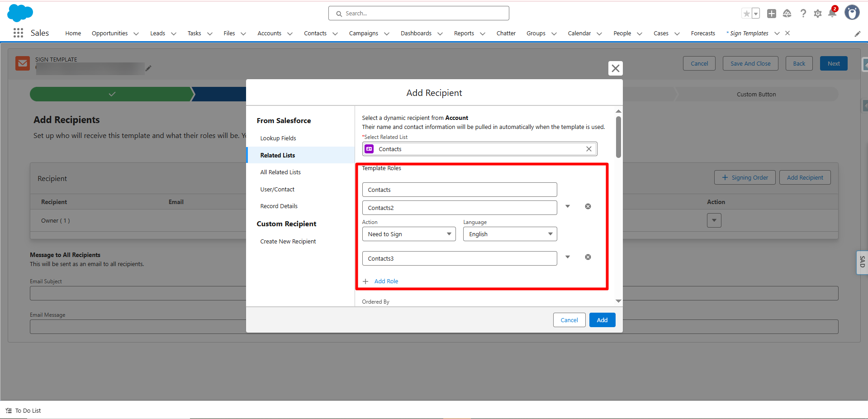Remove the Contacts3 role with its delete icon
The image size is (868, 419).
click(588, 257)
